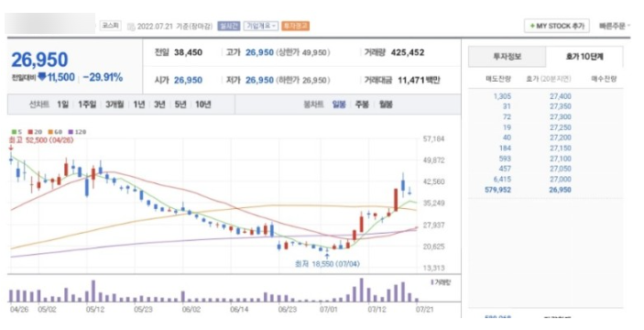Click the green 5-day moving average swatch
The height and width of the screenshot is (330, 644).
(x=15, y=132)
